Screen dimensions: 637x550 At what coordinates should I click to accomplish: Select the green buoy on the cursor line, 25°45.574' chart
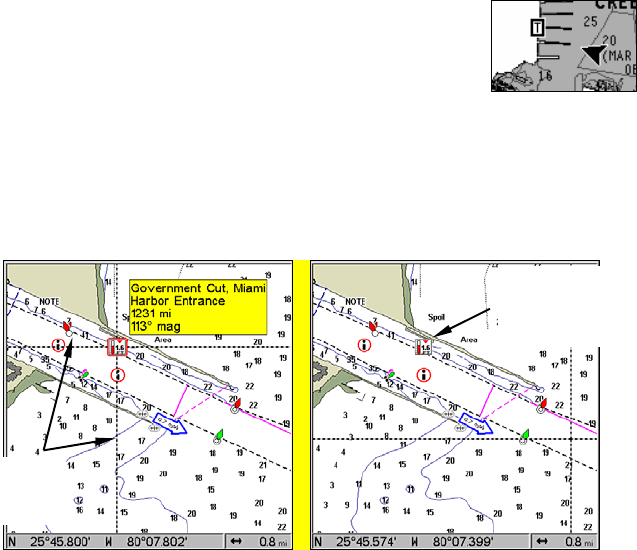524,437
